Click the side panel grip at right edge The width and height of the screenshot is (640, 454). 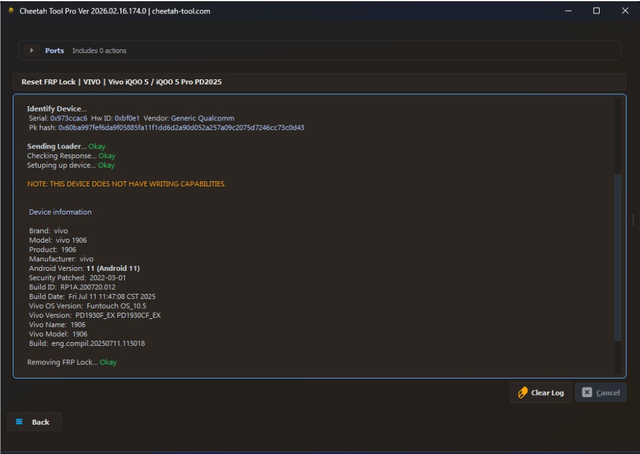click(632, 221)
